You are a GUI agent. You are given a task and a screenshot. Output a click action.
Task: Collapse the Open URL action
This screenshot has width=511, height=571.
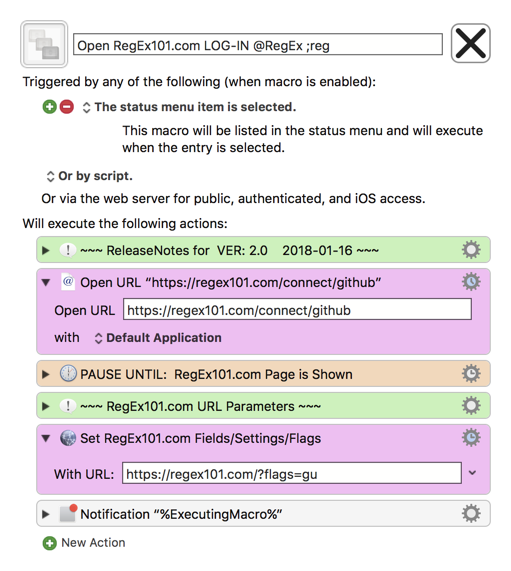tap(46, 282)
